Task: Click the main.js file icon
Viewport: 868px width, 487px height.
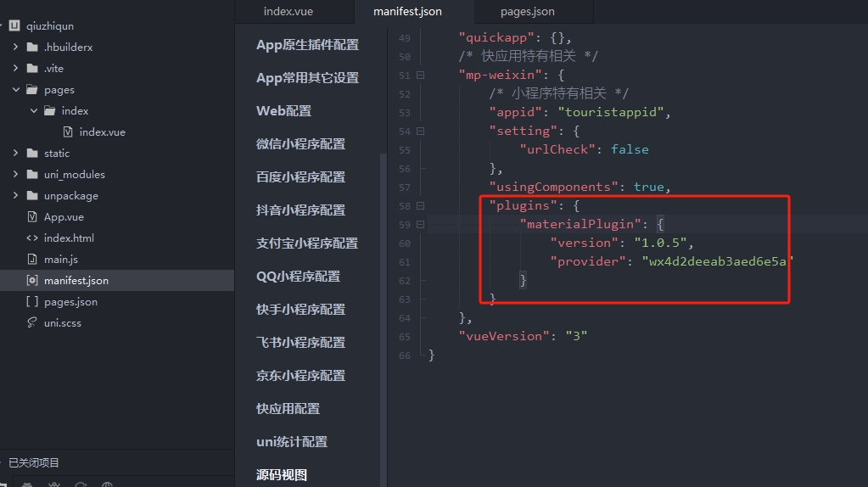Action: point(32,259)
